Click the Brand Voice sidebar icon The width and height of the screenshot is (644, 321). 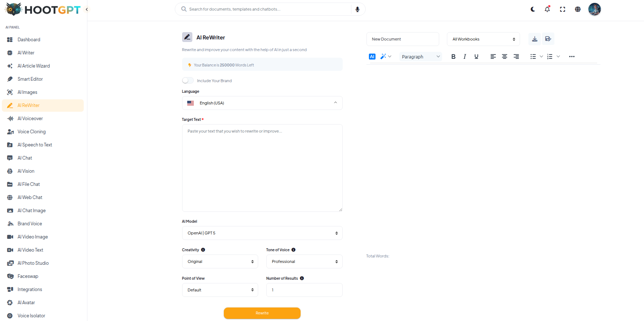coord(10,223)
